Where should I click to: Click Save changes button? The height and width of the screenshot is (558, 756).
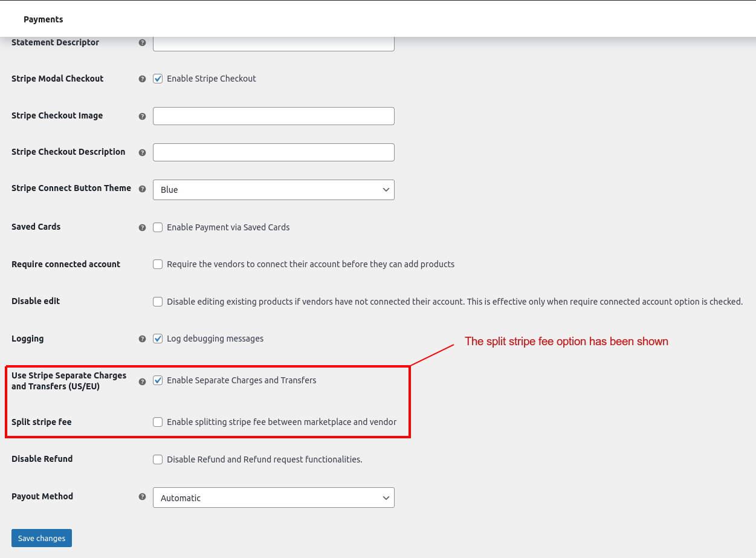(x=42, y=538)
